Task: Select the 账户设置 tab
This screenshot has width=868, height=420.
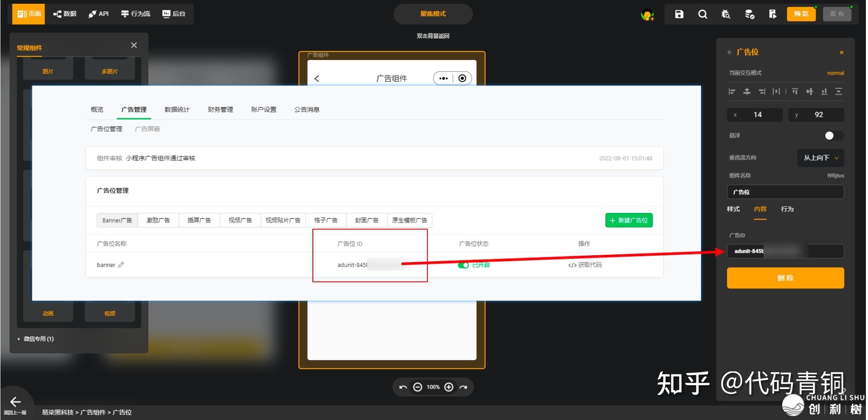Action: coord(264,110)
